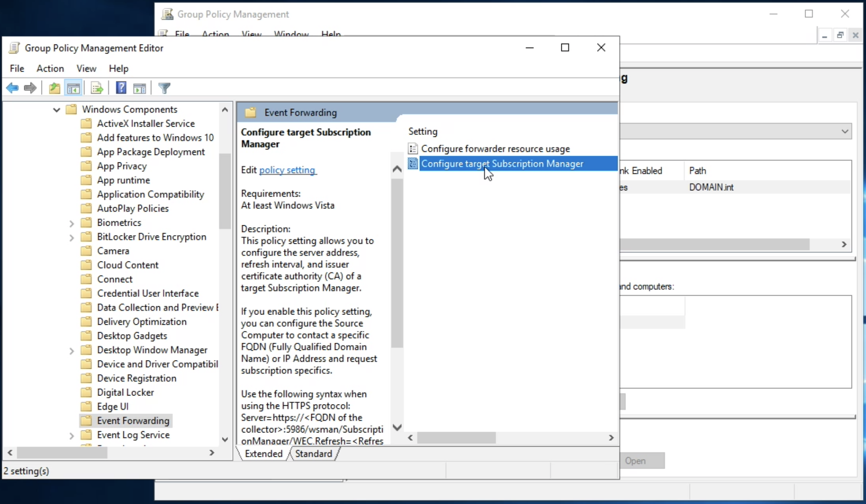Click the settings list scroll right arrow
The width and height of the screenshot is (866, 504).
611,438
